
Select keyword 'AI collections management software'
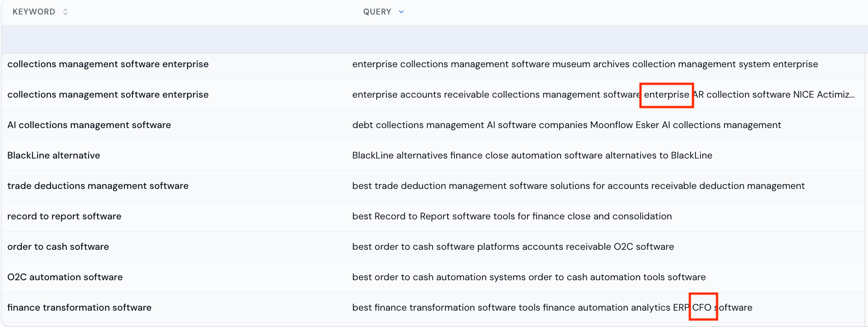coord(89,125)
